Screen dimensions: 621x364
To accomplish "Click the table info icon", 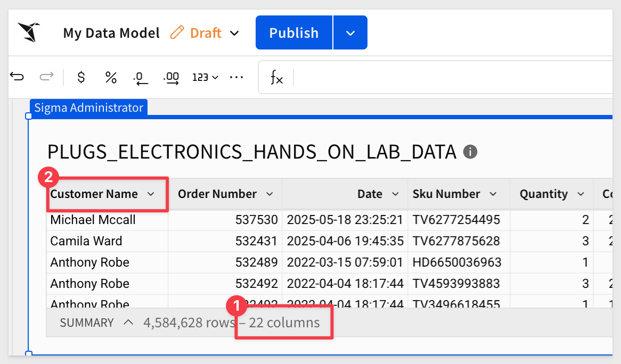I will pyautogui.click(x=470, y=152).
